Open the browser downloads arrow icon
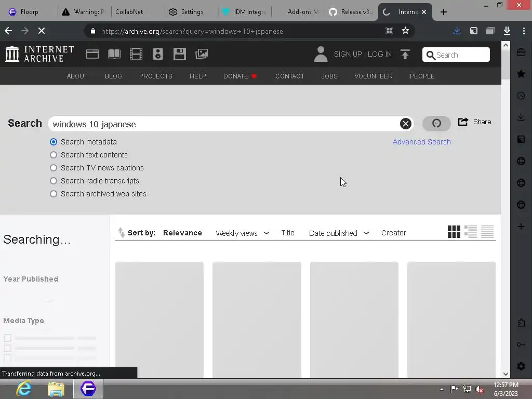Image resolution: width=532 pixels, height=399 pixels. point(507,31)
